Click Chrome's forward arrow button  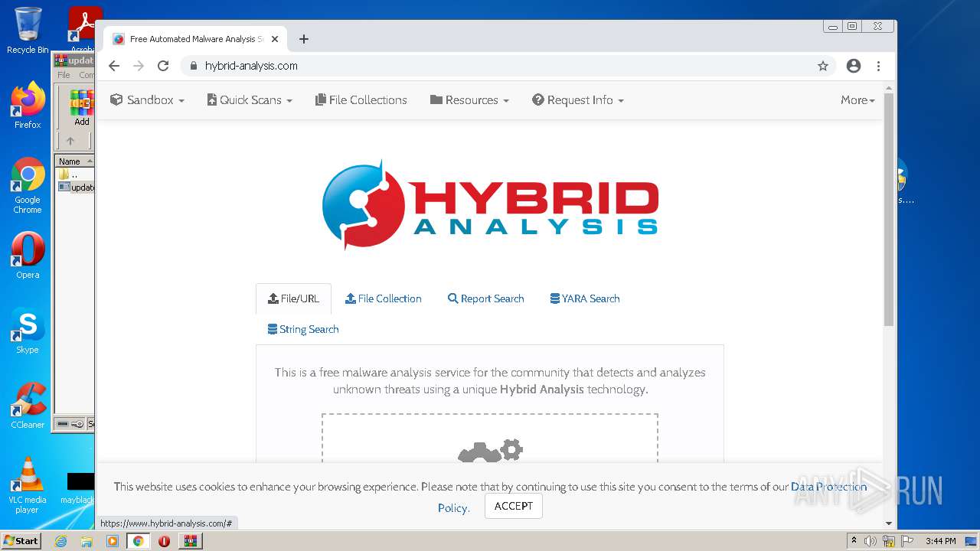click(139, 66)
